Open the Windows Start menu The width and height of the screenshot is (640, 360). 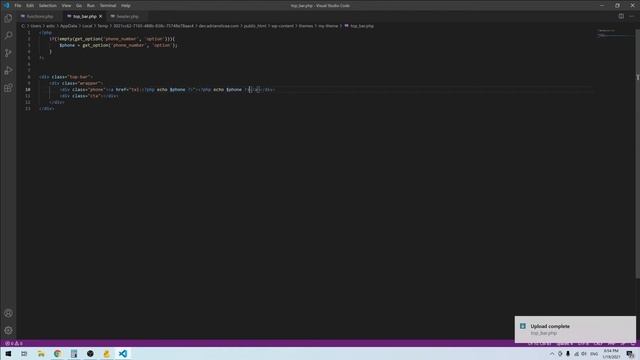pyautogui.click(x=8, y=353)
